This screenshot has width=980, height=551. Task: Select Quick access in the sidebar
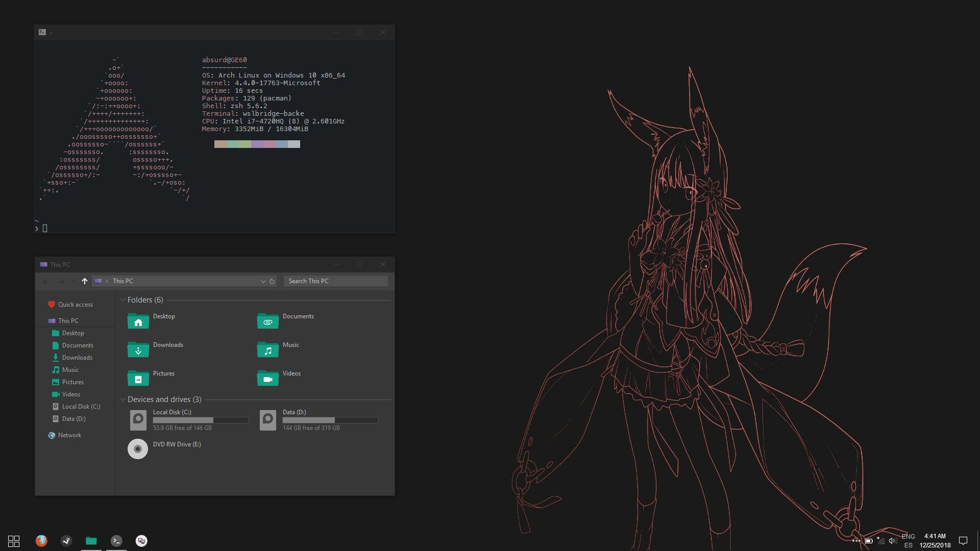[75, 305]
